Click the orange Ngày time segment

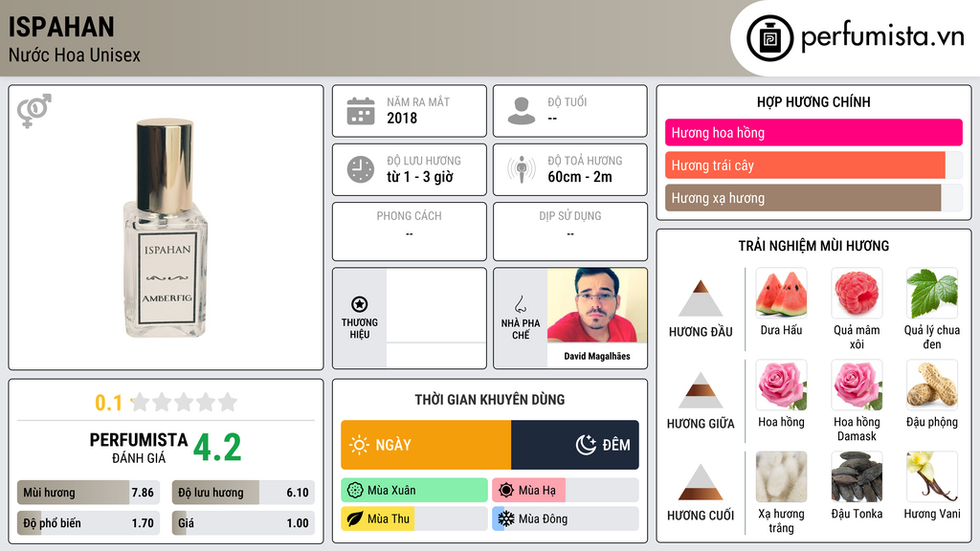[x=426, y=445]
